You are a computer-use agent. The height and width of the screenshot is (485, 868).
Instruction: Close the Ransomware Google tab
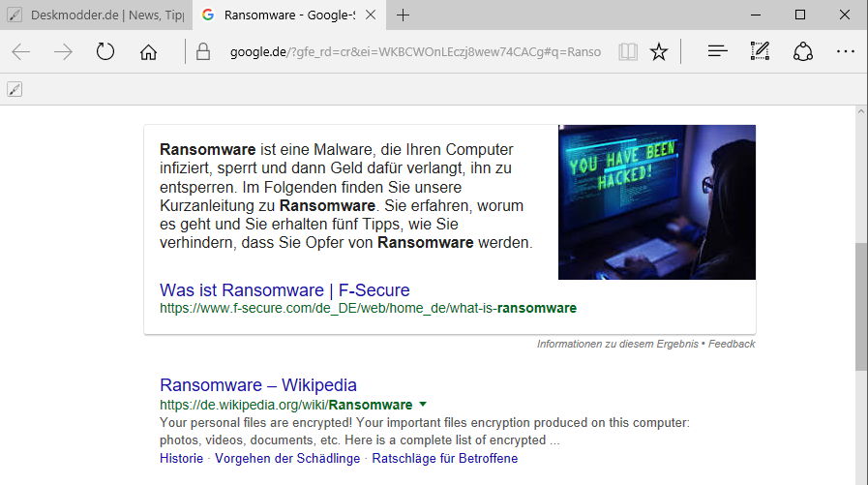click(371, 15)
